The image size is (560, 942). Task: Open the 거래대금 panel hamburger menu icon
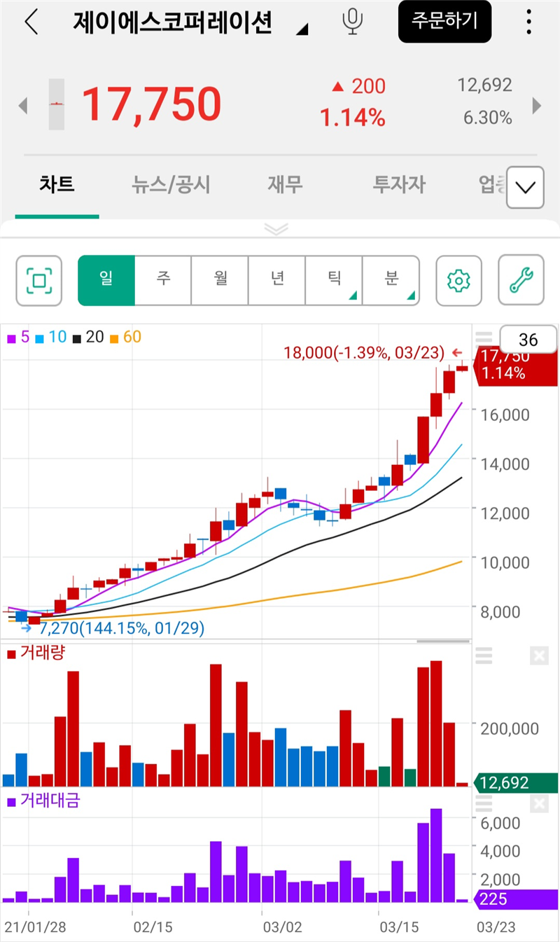click(484, 804)
